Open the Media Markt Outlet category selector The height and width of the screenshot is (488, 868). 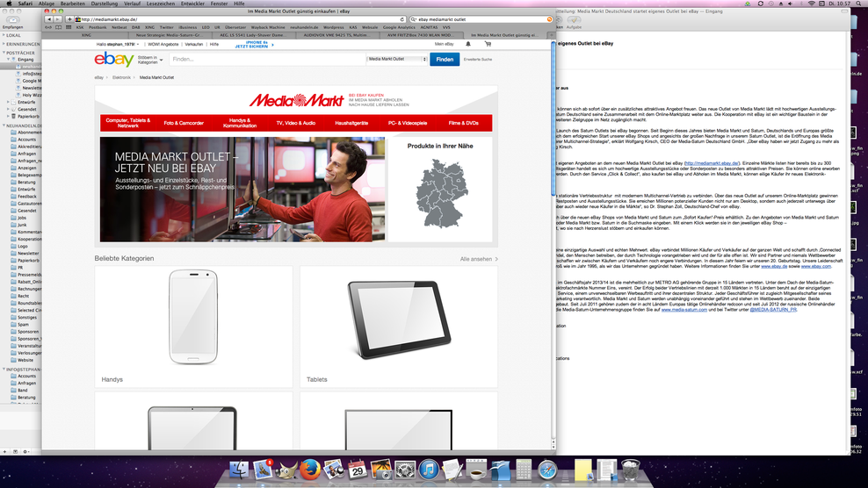[397, 59]
